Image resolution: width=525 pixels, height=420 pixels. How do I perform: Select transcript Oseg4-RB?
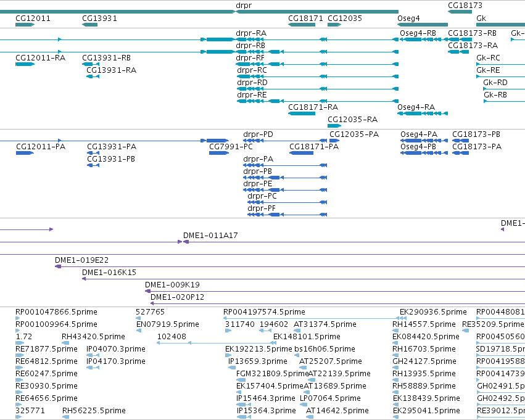click(418, 33)
